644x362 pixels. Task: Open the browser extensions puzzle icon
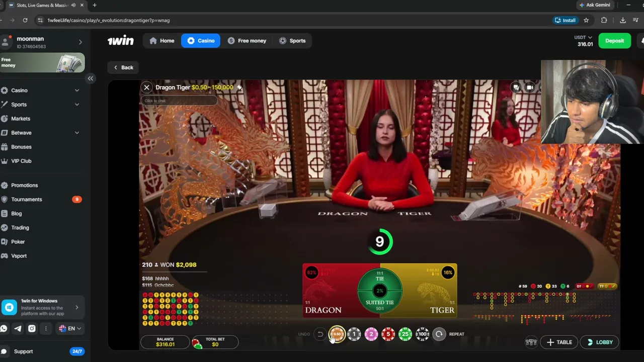point(604,20)
